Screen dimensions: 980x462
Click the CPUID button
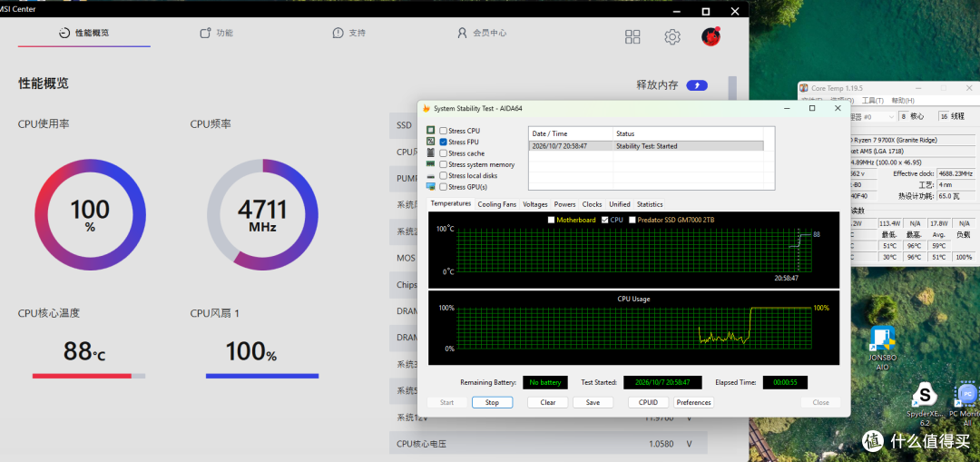click(x=649, y=403)
